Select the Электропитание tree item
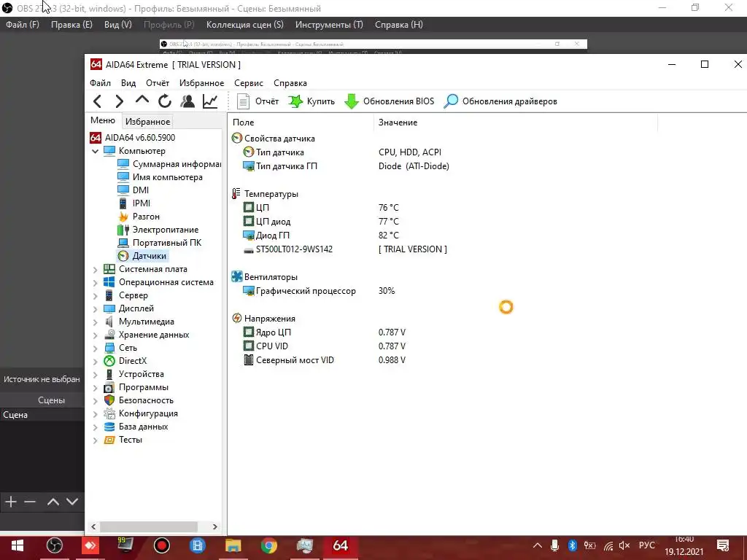The width and height of the screenshot is (747, 560). click(158, 230)
